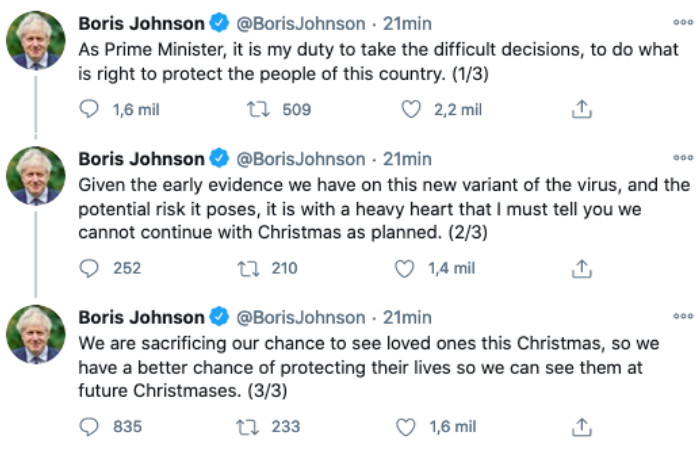Like the third tweet with 1,6 mil likes
The width and height of the screenshot is (700, 450).
(405, 426)
